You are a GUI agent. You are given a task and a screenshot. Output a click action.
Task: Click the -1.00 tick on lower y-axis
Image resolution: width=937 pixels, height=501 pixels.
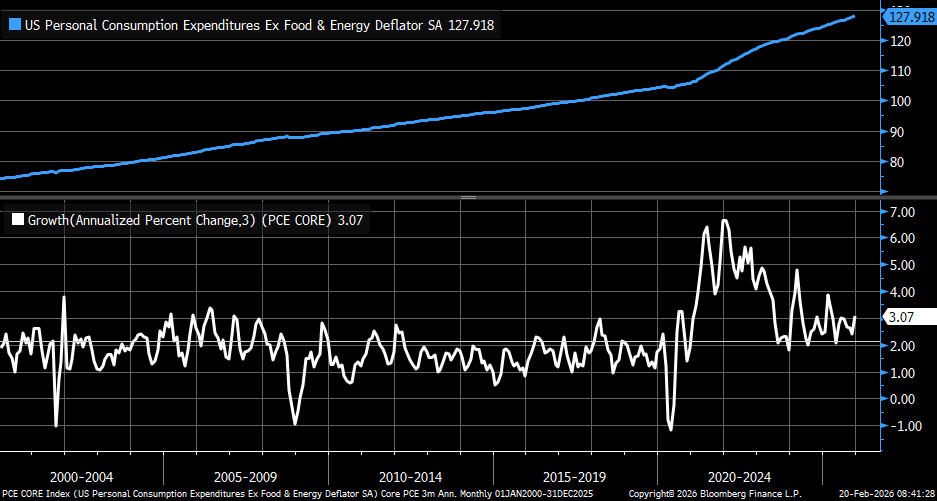click(x=900, y=426)
